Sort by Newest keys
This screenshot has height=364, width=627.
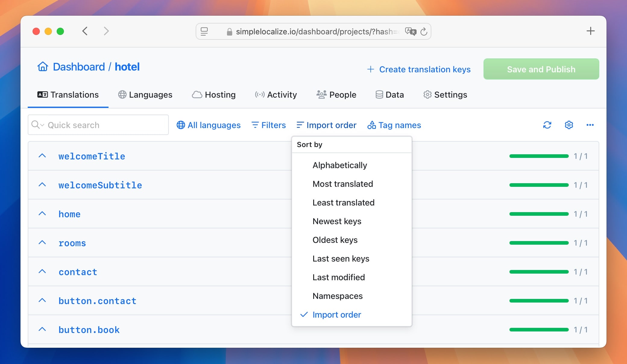[x=352, y=221]
